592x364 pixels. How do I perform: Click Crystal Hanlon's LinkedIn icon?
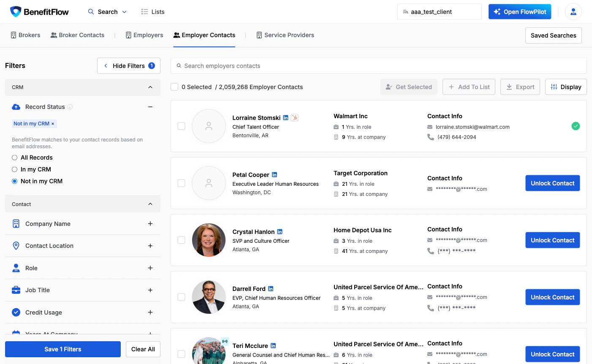pos(279,231)
